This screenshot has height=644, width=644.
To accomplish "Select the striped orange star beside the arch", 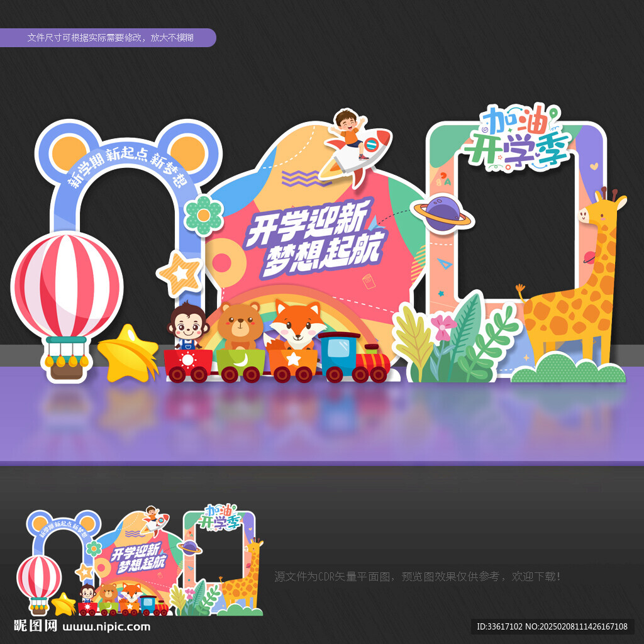I will [179, 274].
